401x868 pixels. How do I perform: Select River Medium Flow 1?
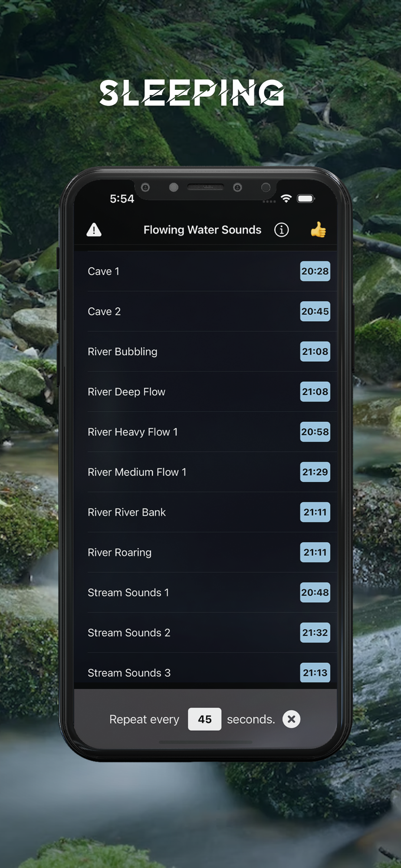[x=205, y=472]
